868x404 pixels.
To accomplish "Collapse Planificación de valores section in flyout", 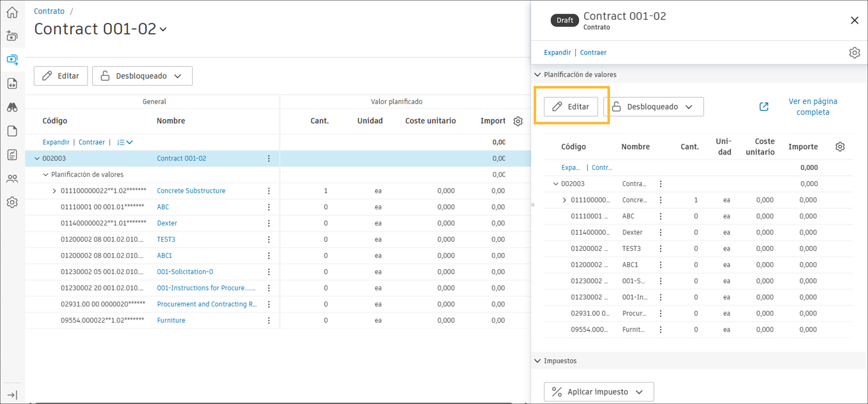I will (x=538, y=75).
